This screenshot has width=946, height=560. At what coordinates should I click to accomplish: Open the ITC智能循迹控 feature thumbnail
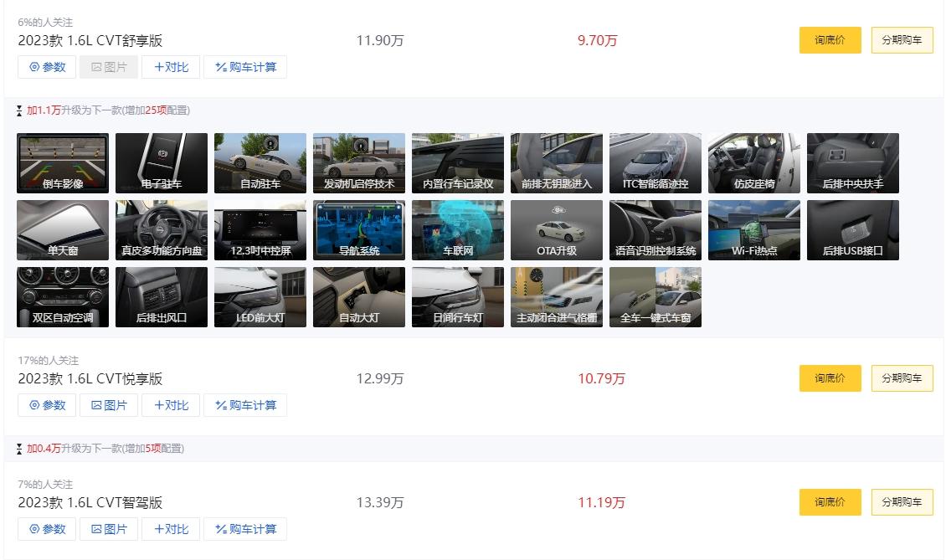tap(656, 163)
